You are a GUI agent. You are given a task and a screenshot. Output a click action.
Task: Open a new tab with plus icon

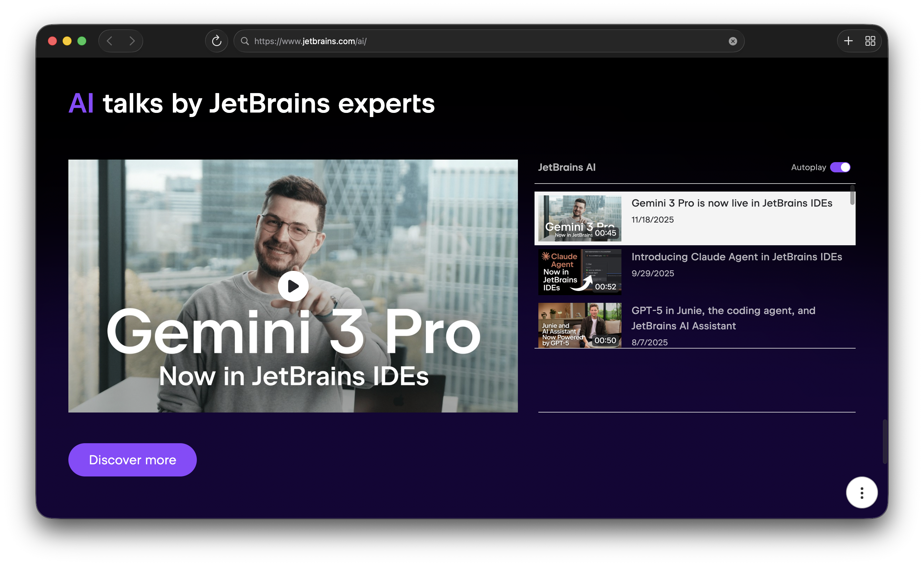(x=848, y=41)
